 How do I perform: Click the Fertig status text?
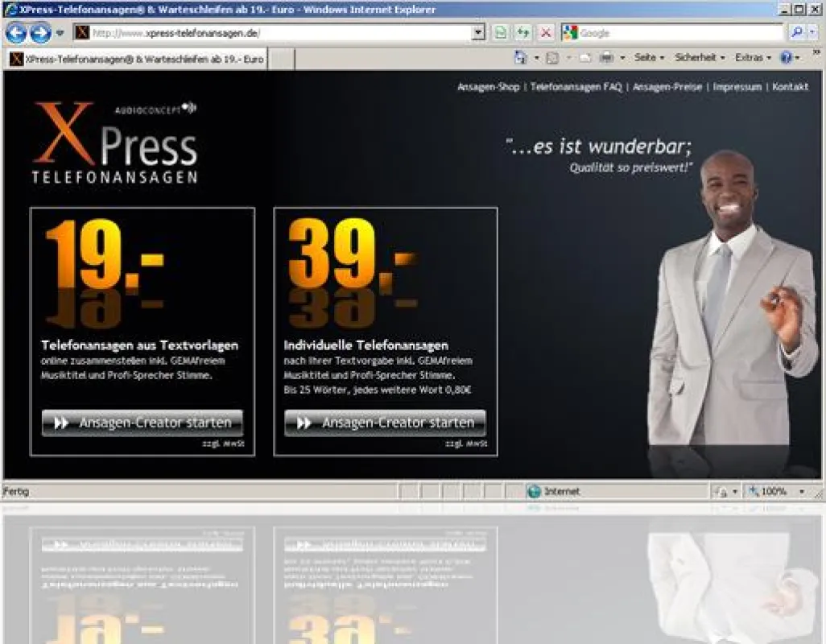(16, 491)
